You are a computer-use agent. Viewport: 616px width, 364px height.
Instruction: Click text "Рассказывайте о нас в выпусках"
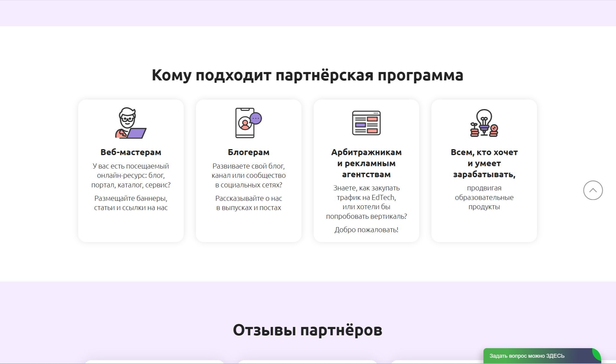(x=248, y=203)
